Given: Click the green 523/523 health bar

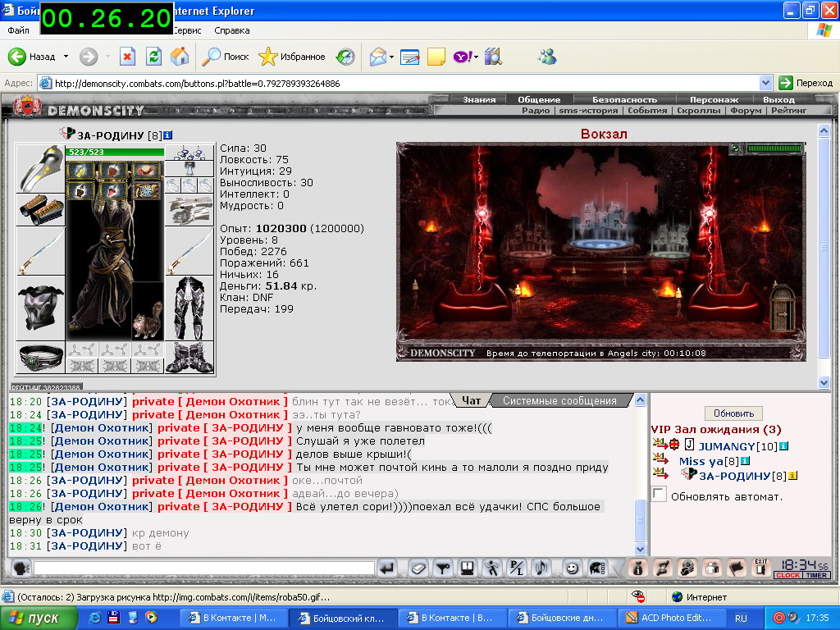Looking at the screenshot, I should (115, 152).
